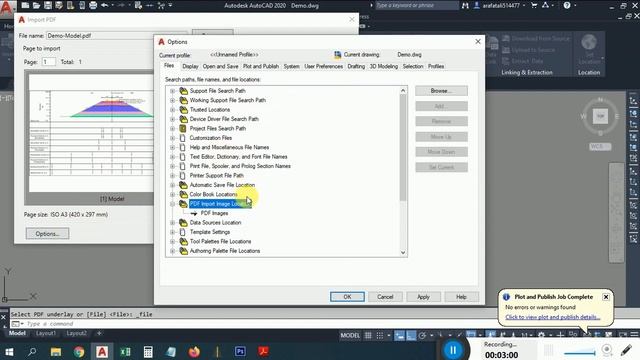Switch to the Profiles tab
Screen dimensions: 640x360
[436, 66]
